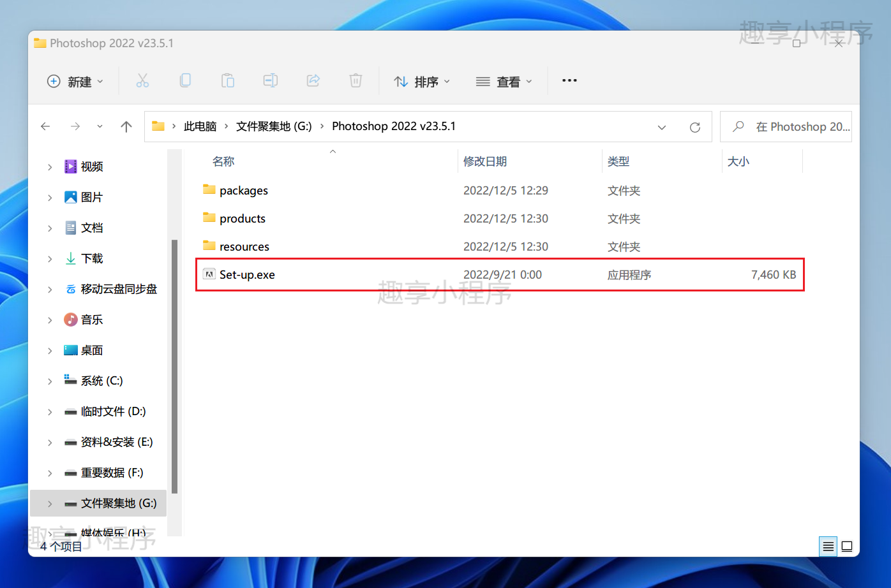The height and width of the screenshot is (588, 891).
Task: Select the packages folder name
Action: coord(244,191)
